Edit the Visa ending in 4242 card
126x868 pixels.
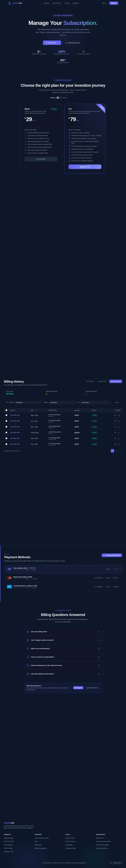(108, 569)
